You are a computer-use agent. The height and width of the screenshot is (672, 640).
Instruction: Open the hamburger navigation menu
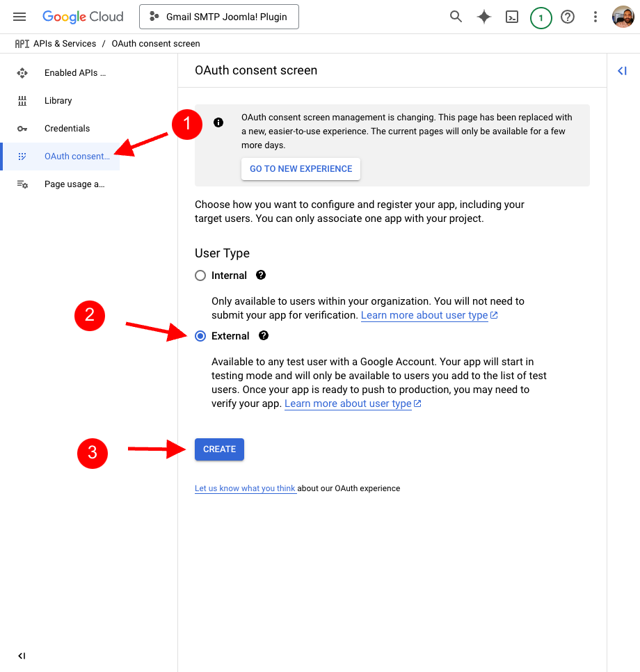pyautogui.click(x=19, y=17)
